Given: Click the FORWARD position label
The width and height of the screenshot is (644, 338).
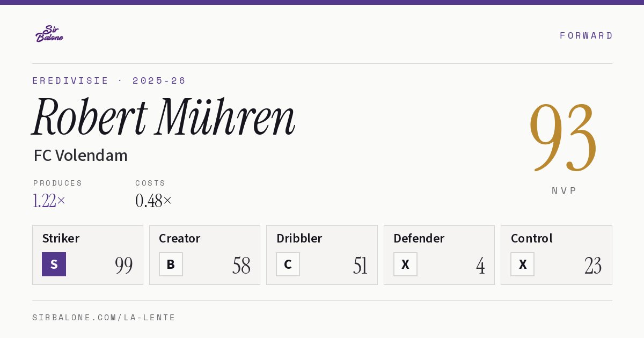Looking at the screenshot, I should [586, 35].
